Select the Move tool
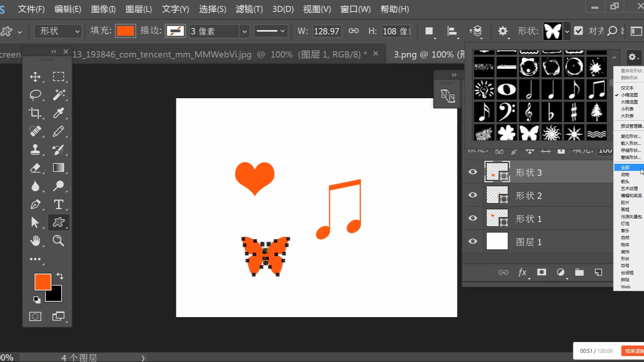 point(35,77)
